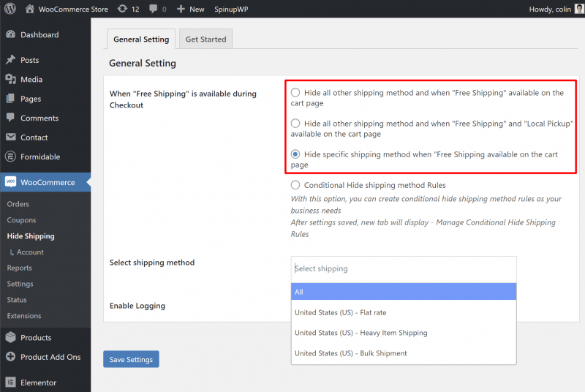Open the Orders submenu item
The height and width of the screenshot is (392, 585).
coord(18,204)
